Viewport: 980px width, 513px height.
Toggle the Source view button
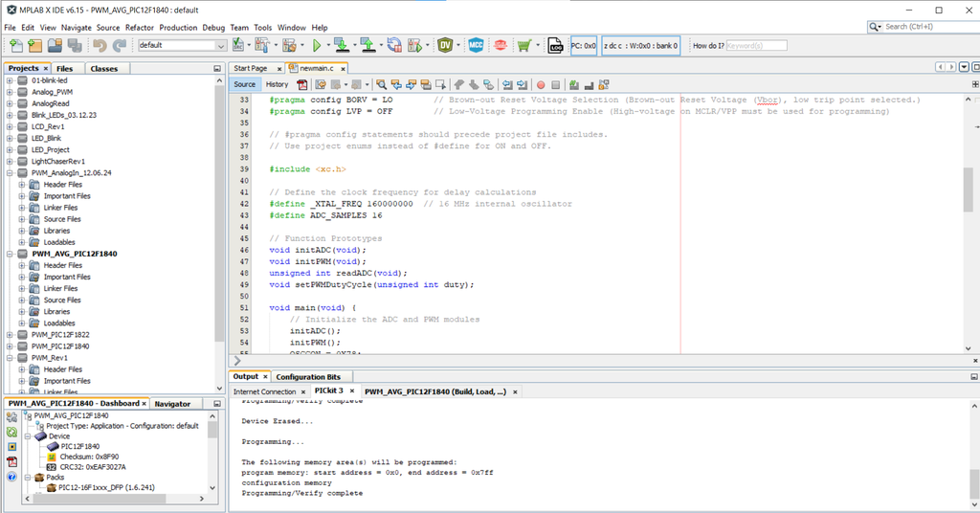[244, 84]
